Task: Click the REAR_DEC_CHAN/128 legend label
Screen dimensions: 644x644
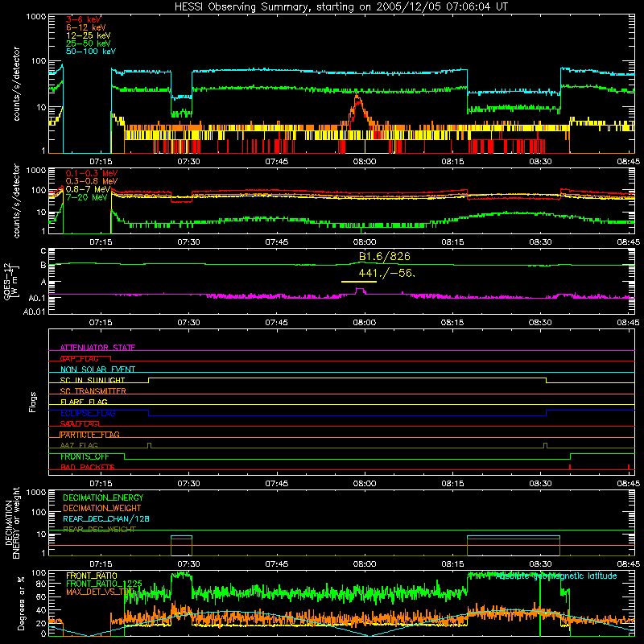Action: [x=106, y=518]
